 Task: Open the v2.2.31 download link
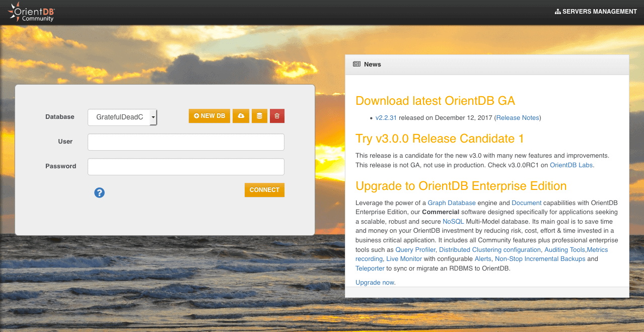tap(386, 118)
